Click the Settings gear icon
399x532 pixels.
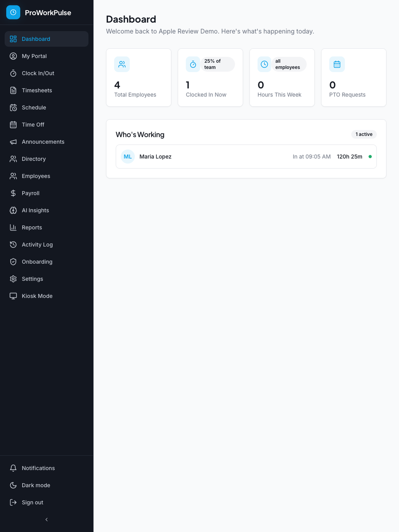pyautogui.click(x=13, y=279)
